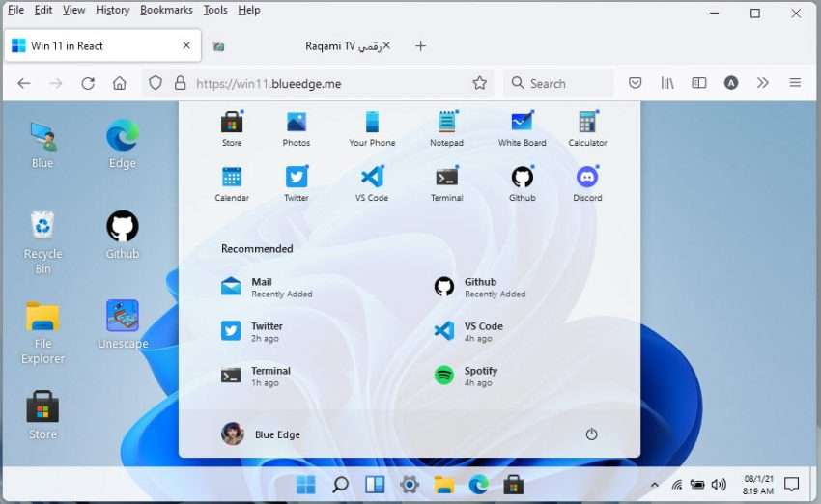Open Widgets from the taskbar
This screenshot has width=821, height=504.
[375, 485]
